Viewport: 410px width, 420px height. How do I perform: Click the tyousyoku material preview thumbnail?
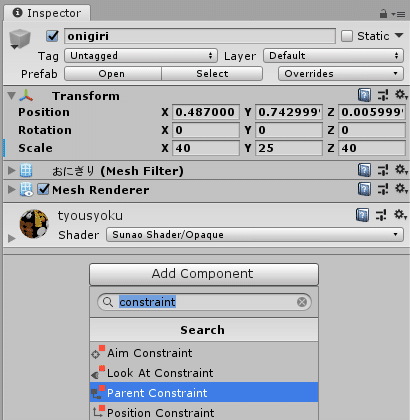34,224
